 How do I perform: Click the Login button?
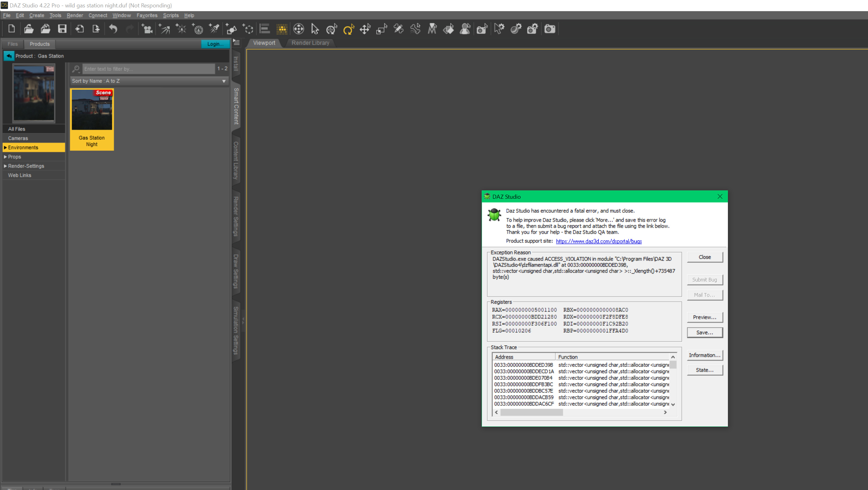pyautogui.click(x=215, y=44)
